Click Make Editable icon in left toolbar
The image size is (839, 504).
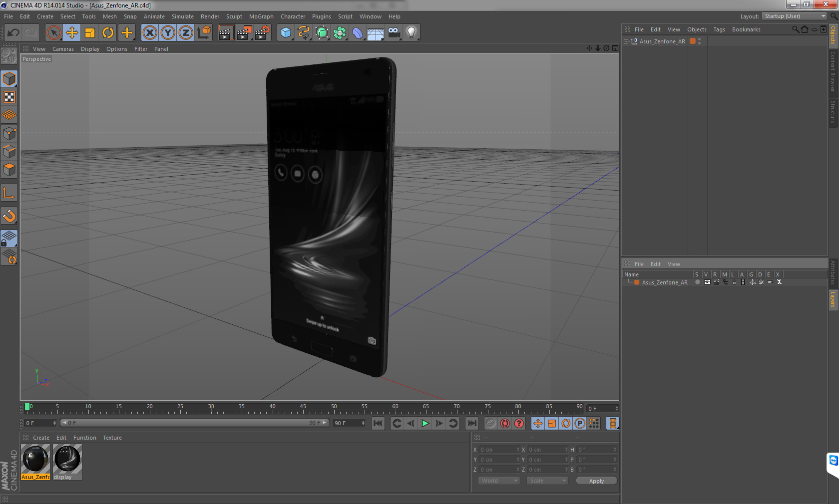9,55
